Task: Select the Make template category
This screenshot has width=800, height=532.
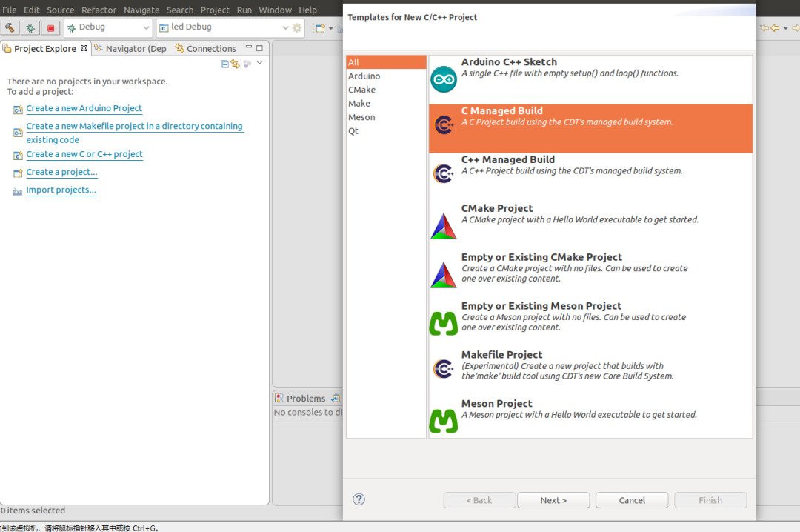Action: click(386, 104)
